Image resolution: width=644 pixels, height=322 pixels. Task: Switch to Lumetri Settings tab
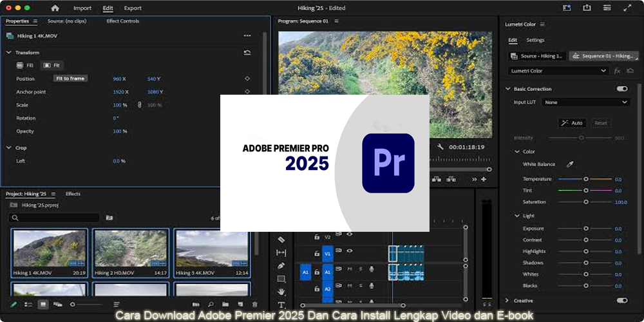(x=535, y=40)
